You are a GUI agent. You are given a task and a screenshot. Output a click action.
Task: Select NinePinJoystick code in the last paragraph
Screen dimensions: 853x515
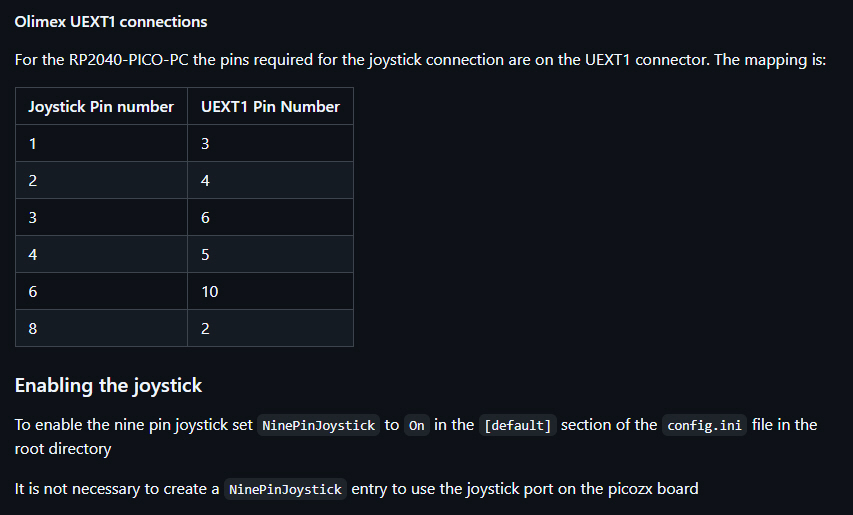pos(285,489)
